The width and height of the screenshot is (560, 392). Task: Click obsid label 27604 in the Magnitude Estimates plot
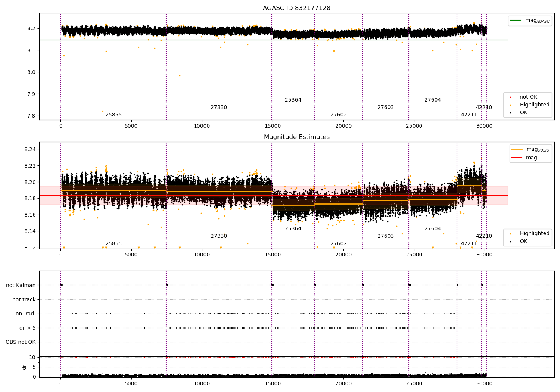coord(433,229)
